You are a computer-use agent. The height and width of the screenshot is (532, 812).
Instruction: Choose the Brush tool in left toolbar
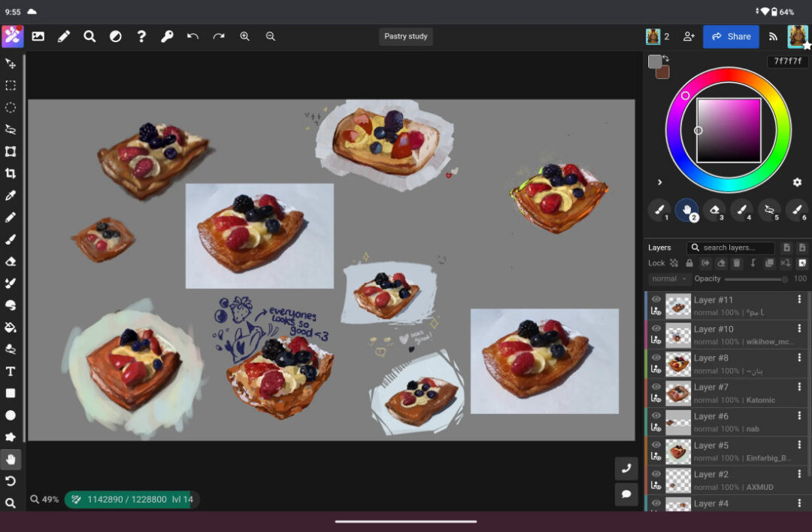11,239
